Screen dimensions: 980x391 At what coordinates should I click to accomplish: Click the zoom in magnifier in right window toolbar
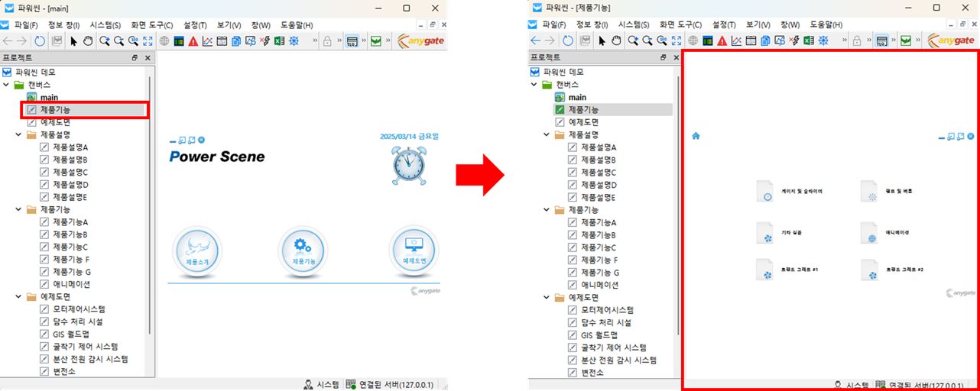[633, 41]
